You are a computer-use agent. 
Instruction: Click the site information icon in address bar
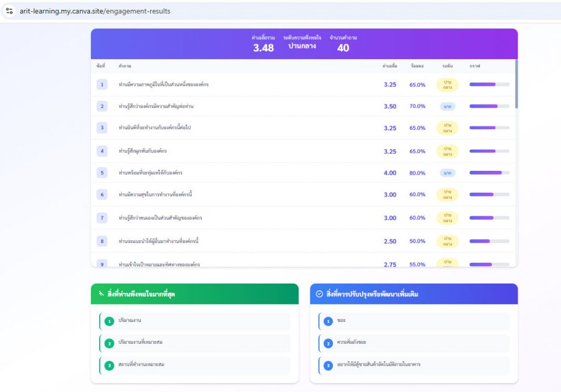point(9,11)
